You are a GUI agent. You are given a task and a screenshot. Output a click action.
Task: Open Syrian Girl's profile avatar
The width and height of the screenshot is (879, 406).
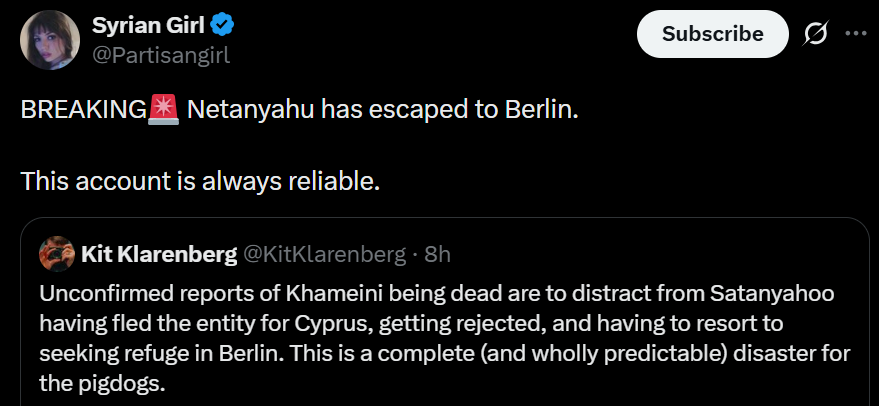[50, 40]
